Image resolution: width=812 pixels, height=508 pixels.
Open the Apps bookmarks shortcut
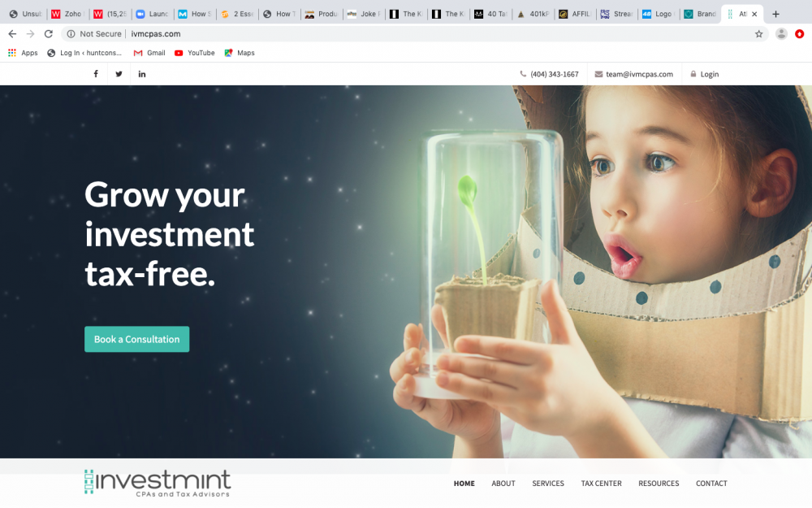(24, 53)
